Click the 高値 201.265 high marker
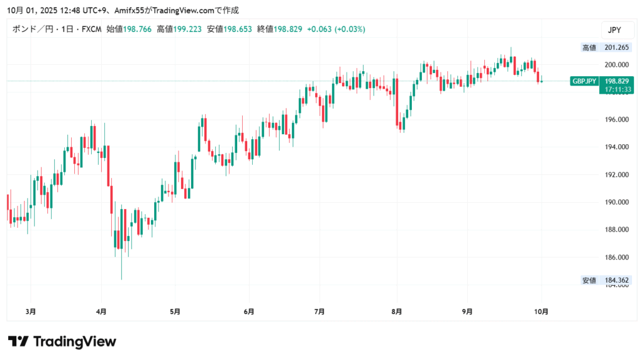Screen dimensions: 644x362 coord(606,47)
